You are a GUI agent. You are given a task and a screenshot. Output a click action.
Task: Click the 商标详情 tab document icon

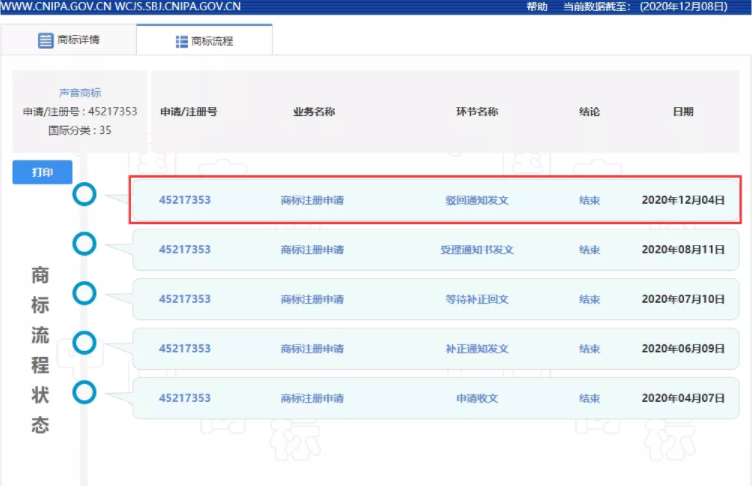point(46,40)
